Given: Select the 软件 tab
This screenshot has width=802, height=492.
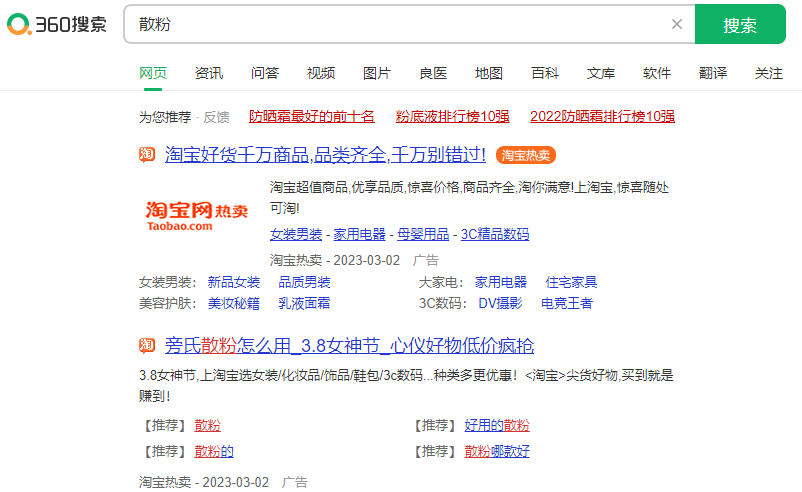Looking at the screenshot, I should pos(657,73).
